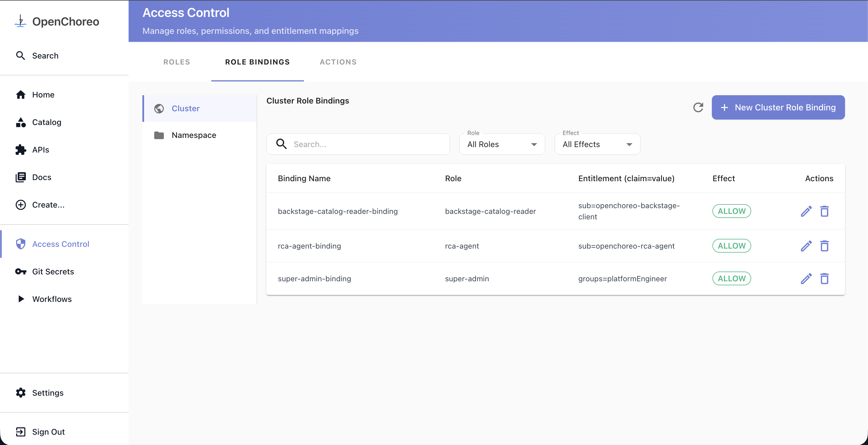Switch to the Actions tab

tap(338, 62)
